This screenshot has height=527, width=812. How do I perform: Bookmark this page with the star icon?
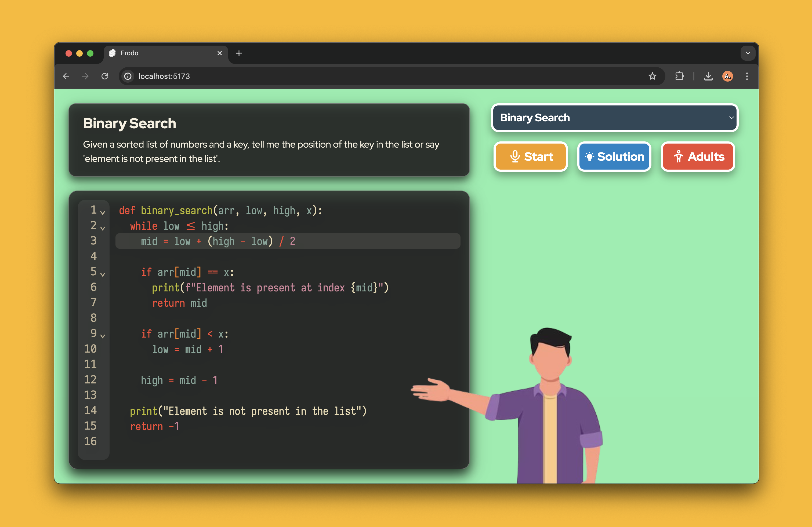pyautogui.click(x=652, y=76)
